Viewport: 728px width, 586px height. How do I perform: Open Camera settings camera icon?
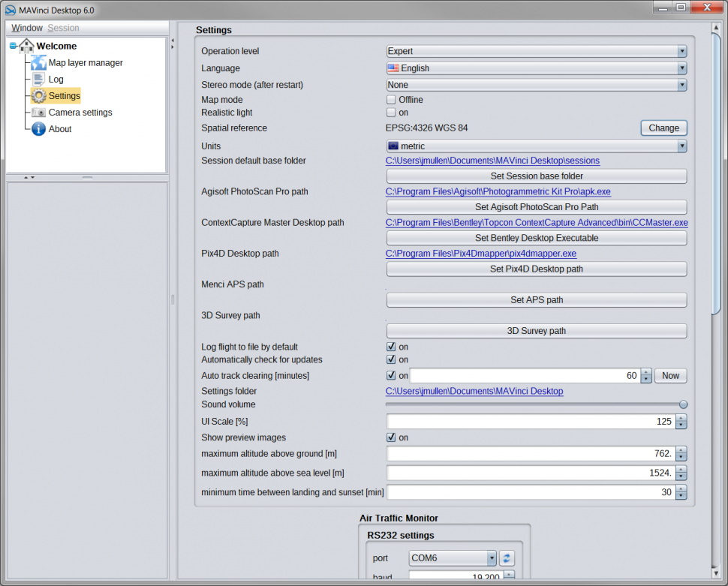click(38, 113)
